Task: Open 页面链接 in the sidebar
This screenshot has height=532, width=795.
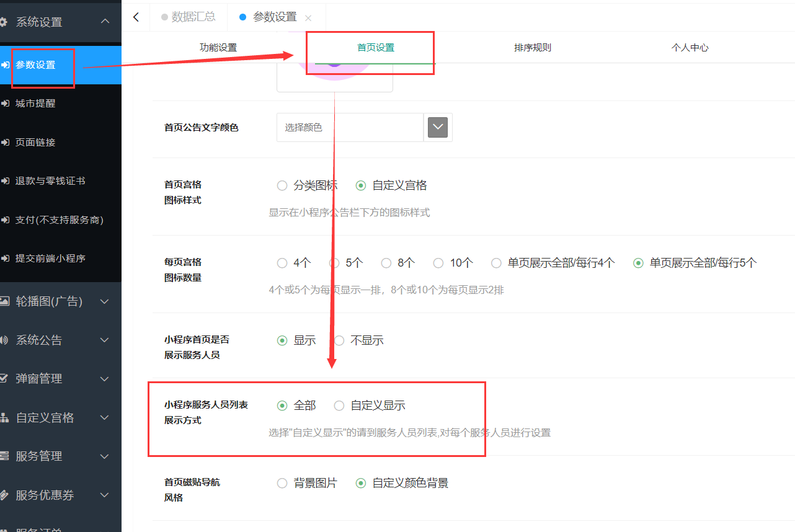Action: click(36, 142)
